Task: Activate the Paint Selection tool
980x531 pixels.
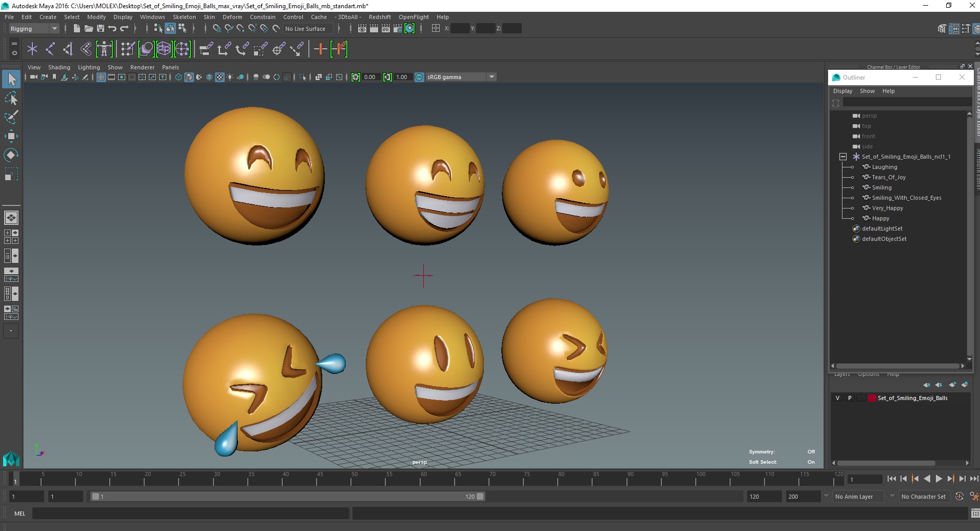Action: pos(11,117)
